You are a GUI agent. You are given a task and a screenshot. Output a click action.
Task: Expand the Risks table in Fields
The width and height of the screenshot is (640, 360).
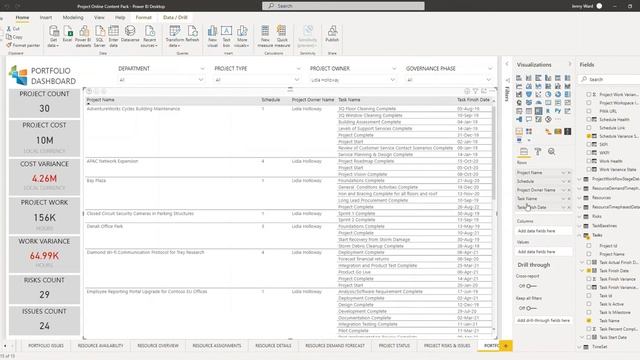pos(580,216)
